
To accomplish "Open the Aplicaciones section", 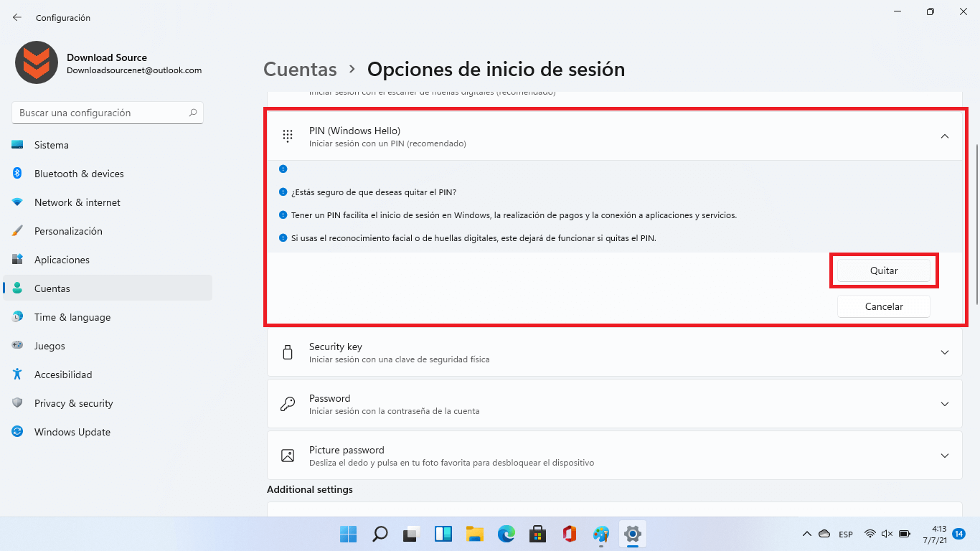I will (x=108, y=260).
